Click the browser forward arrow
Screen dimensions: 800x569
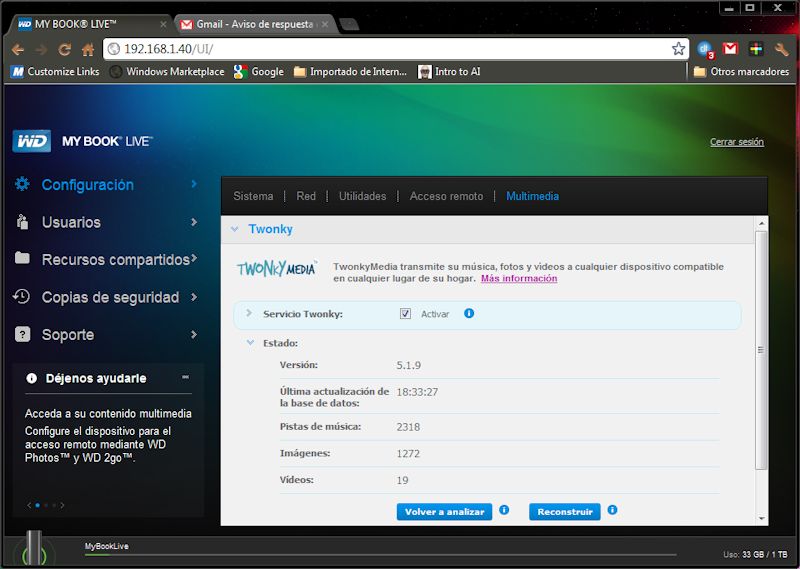[x=41, y=50]
